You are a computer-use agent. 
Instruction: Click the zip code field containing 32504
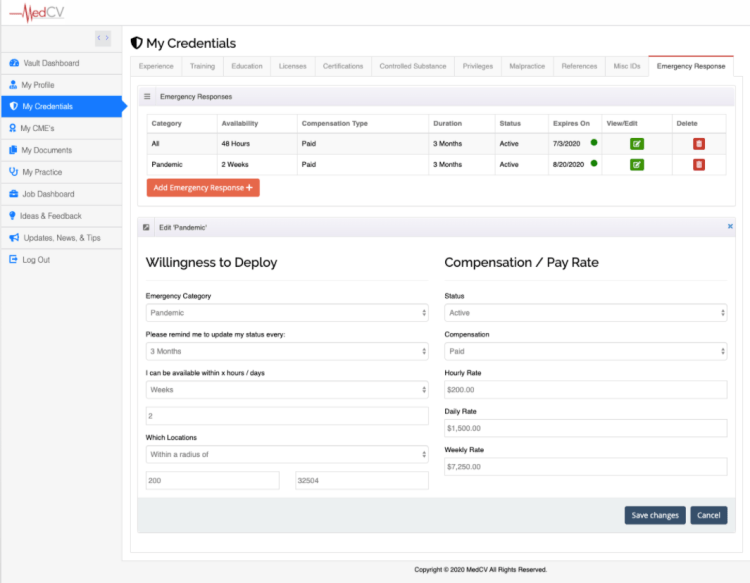click(362, 481)
